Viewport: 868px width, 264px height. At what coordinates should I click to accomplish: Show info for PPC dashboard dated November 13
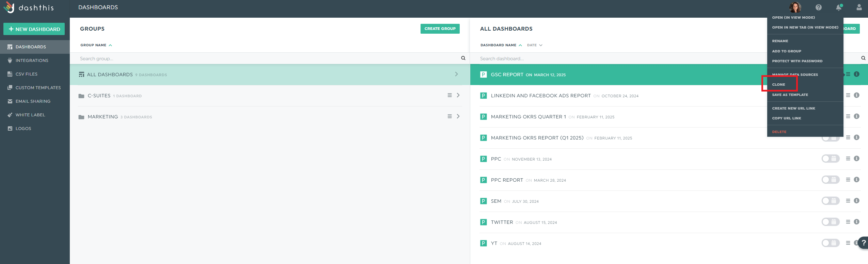pyautogui.click(x=857, y=159)
